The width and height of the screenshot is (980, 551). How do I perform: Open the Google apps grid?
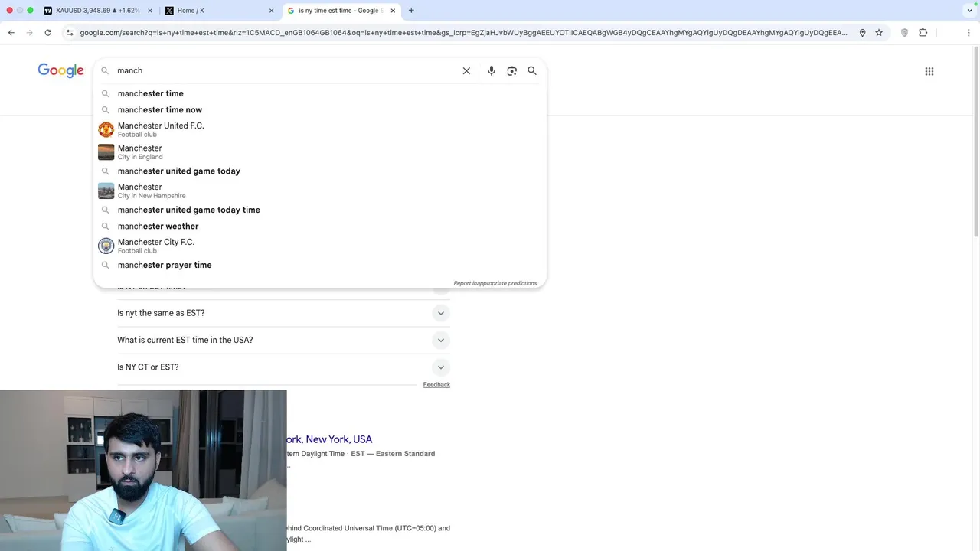[x=929, y=71]
